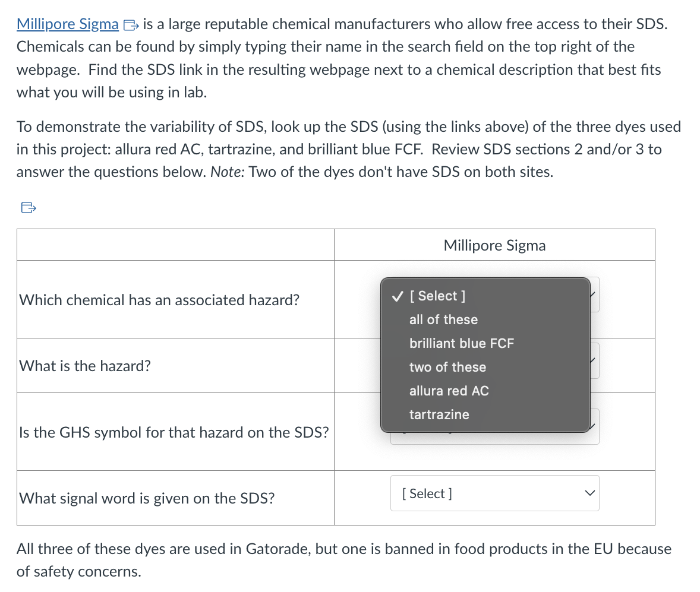Choose 'all of these' option
Image resolution: width=700 pixels, height=592 pixels.
pyautogui.click(x=443, y=319)
